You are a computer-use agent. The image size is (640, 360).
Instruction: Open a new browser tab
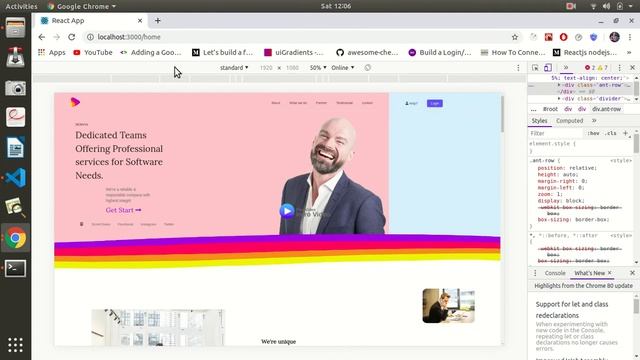click(158, 20)
